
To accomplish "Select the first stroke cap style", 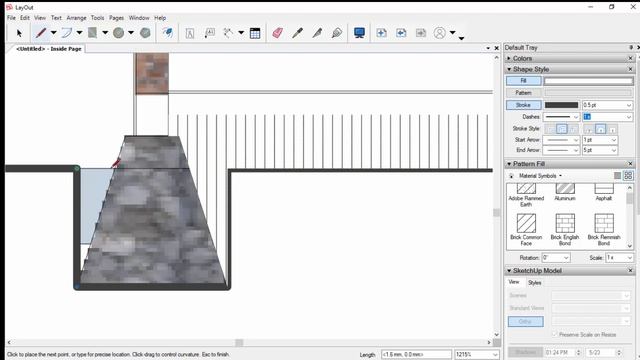I will (x=589, y=129).
